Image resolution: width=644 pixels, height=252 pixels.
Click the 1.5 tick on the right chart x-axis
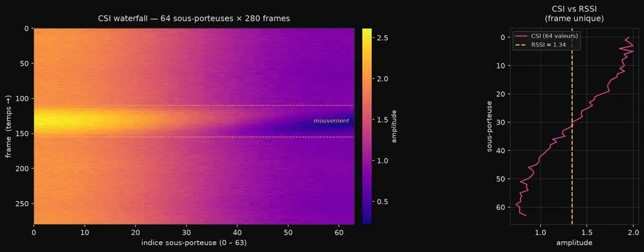pyautogui.click(x=587, y=231)
